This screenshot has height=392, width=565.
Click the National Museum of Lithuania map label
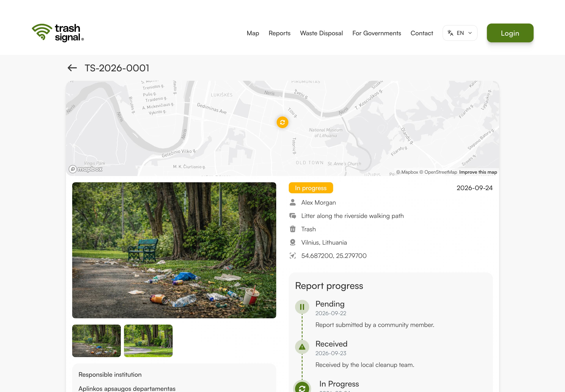(x=325, y=133)
